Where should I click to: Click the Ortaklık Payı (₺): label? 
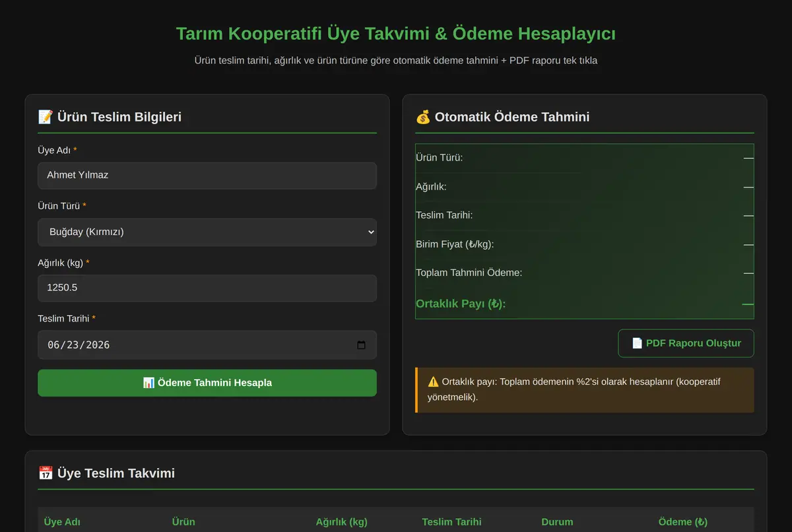[461, 304]
